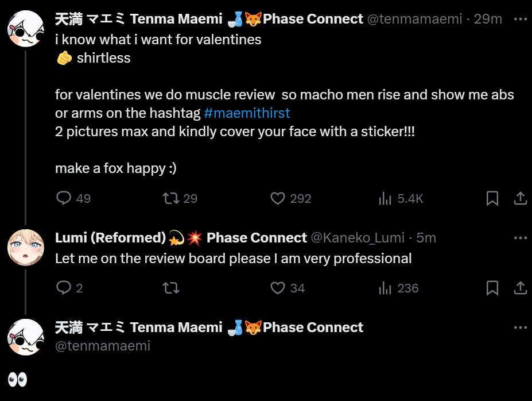View analytics on Lumi's 236-view reply
Viewport: 532px width, 401px height.
coord(385,288)
